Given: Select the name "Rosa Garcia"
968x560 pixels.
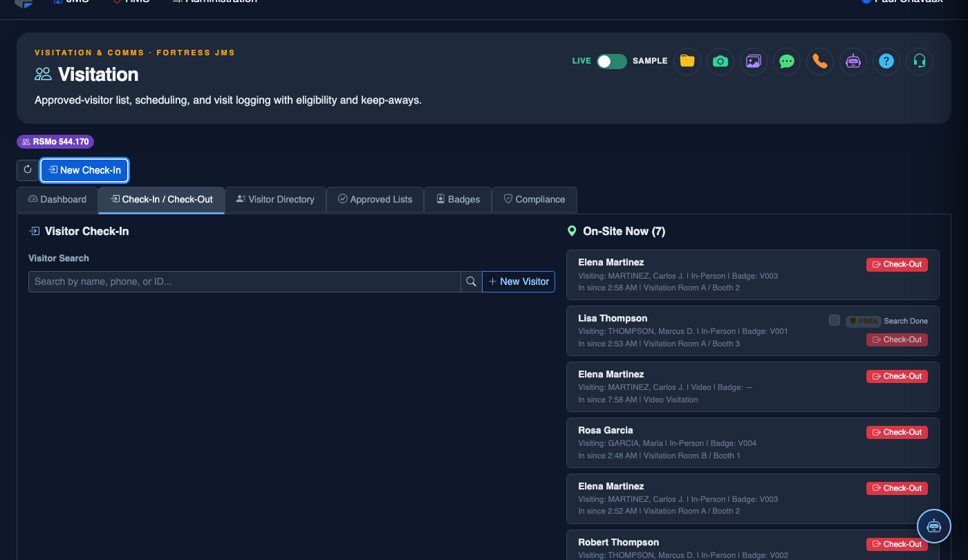Looking at the screenshot, I should tap(606, 430).
